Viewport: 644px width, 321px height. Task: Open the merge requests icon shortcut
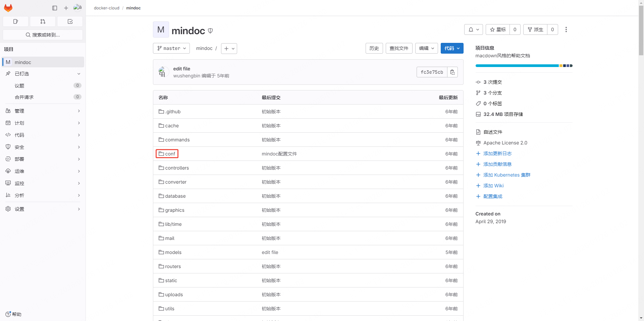(43, 21)
